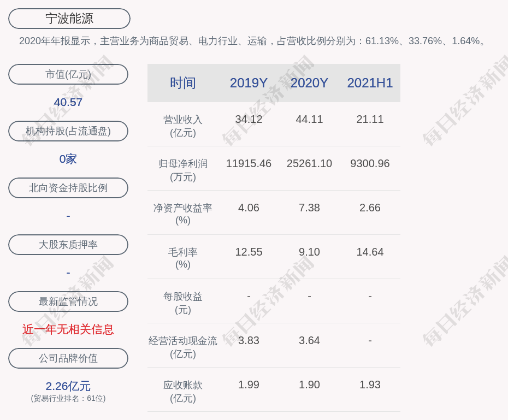
Task: Click the 公司品牌价值 label button
Action: (x=68, y=358)
